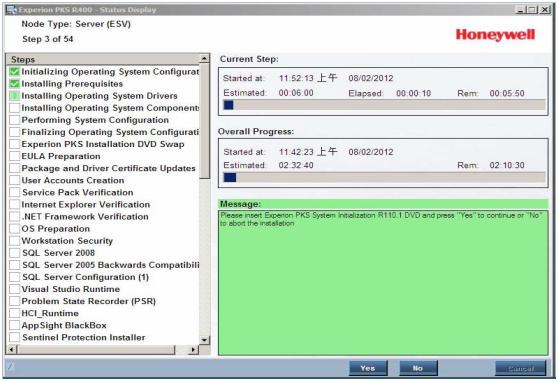Click the Experion PKS title bar icon

pos(11,10)
